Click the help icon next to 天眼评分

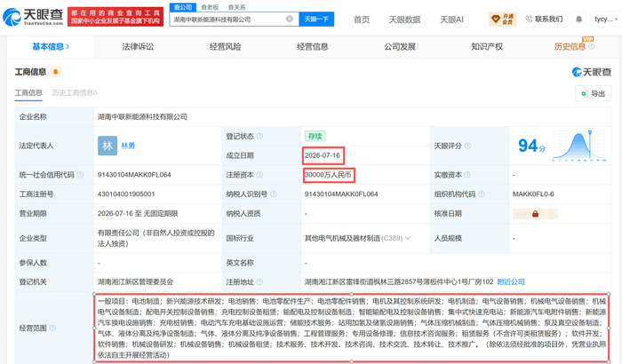point(467,146)
